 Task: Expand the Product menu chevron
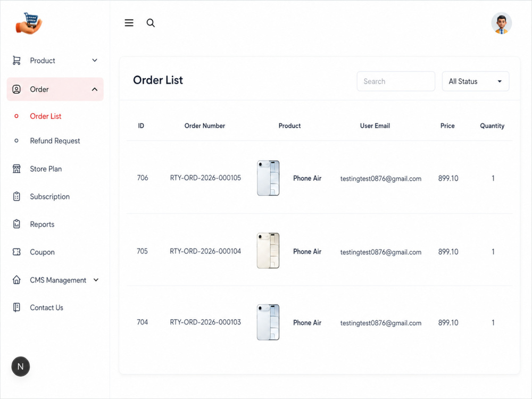pyautogui.click(x=95, y=61)
